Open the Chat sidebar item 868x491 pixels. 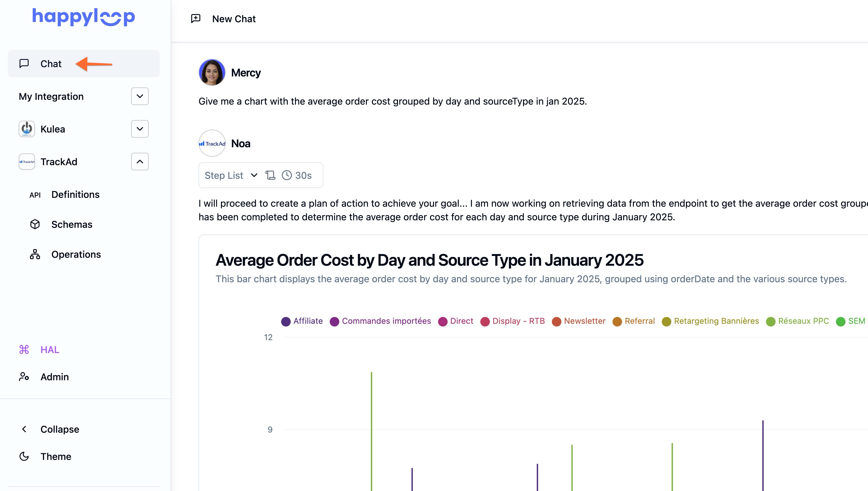[x=51, y=64]
